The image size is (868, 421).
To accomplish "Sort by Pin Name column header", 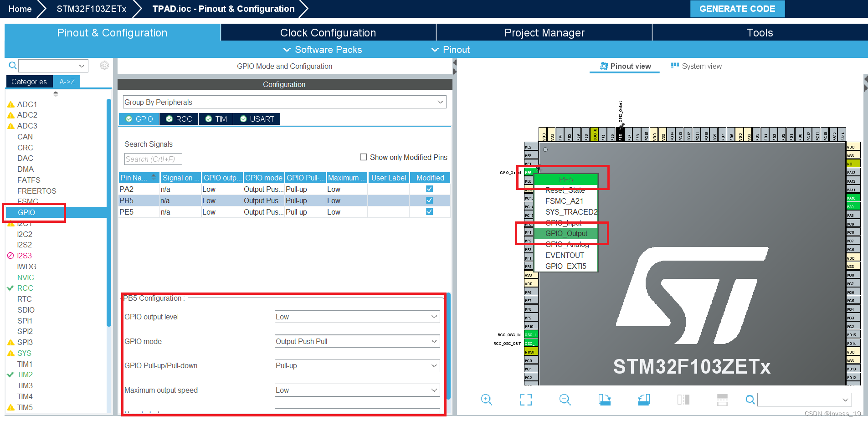I will (x=139, y=178).
